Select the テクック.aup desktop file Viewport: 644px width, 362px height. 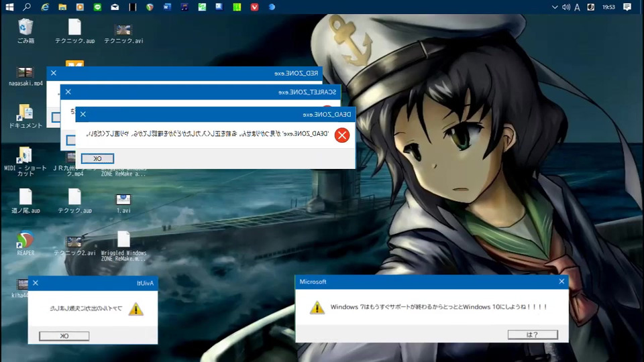74,201
